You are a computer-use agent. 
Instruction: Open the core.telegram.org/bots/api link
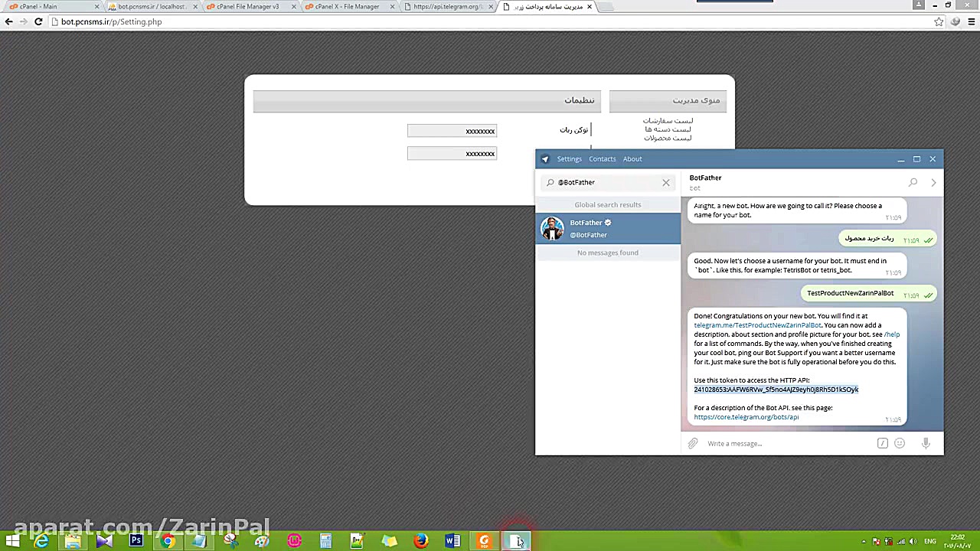746,417
